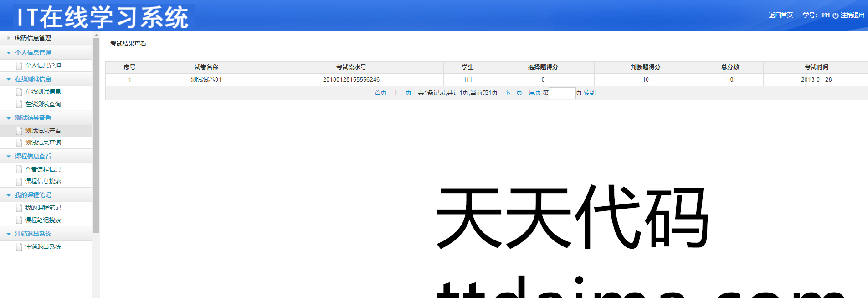Go to 下一页 in pagination

click(513, 93)
